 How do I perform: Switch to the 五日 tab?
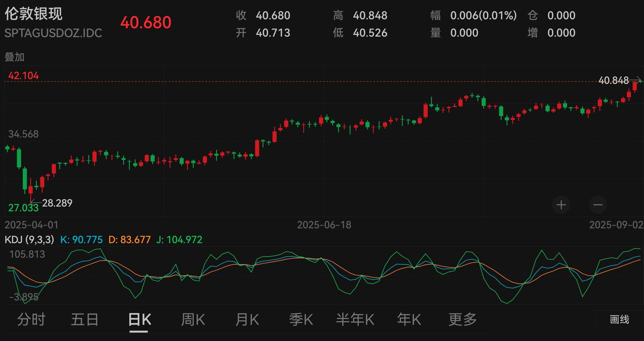pos(85,319)
